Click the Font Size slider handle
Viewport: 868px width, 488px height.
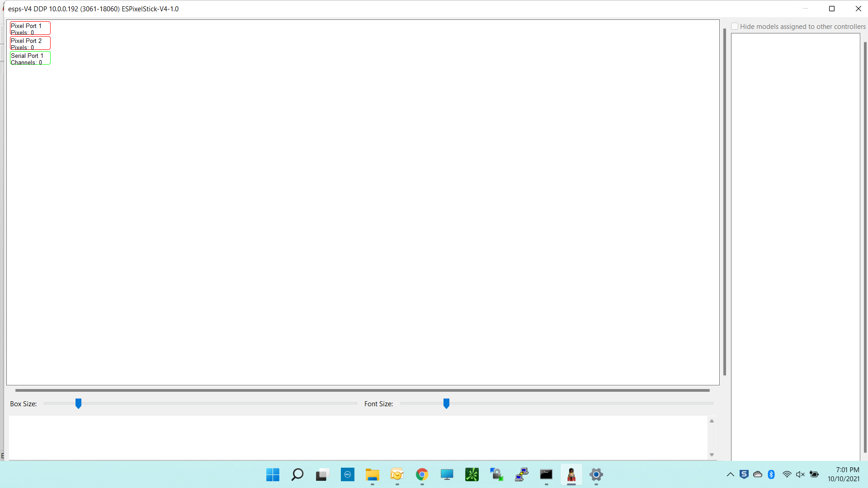click(446, 404)
